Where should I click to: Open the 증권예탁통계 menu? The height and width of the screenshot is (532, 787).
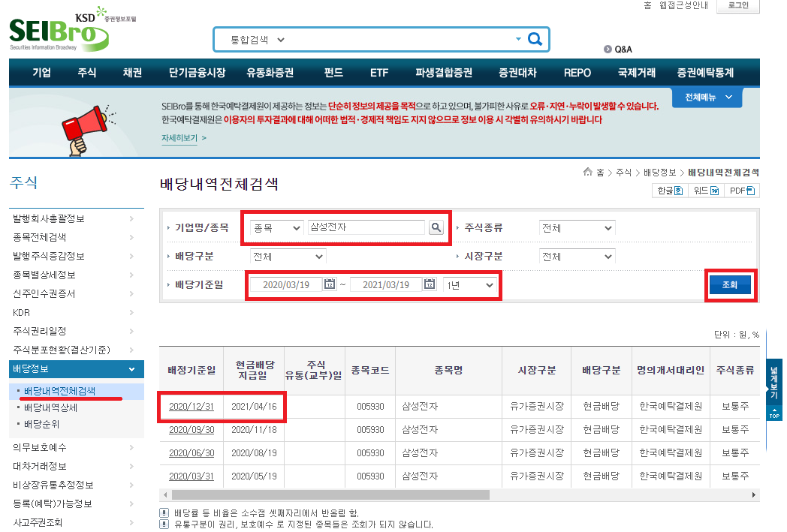[x=705, y=73]
